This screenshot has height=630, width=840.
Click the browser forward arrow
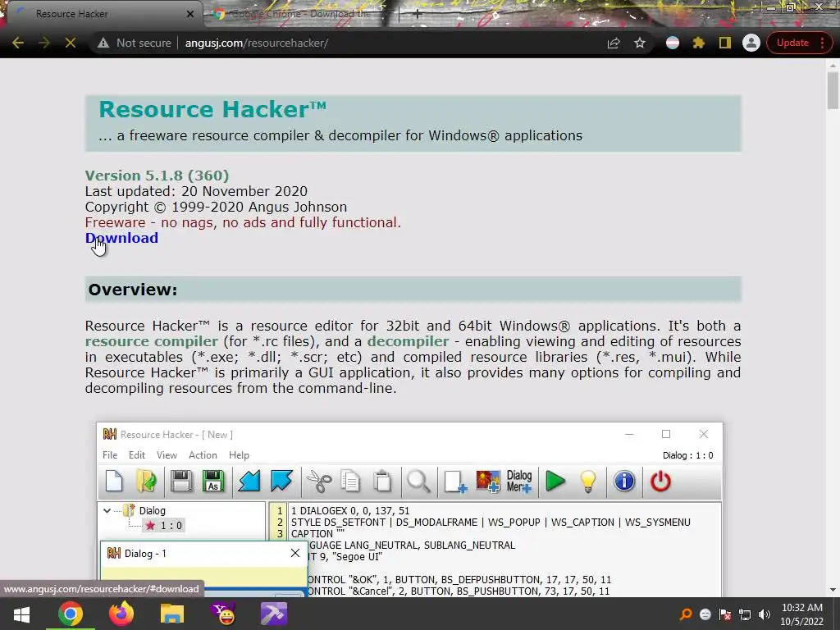(x=44, y=43)
